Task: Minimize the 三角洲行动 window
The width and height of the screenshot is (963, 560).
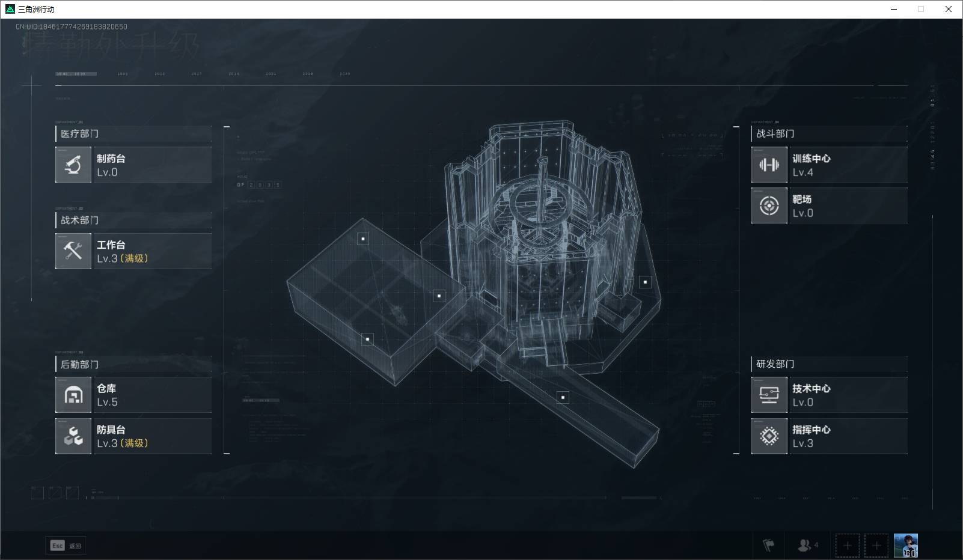Action: point(894,9)
